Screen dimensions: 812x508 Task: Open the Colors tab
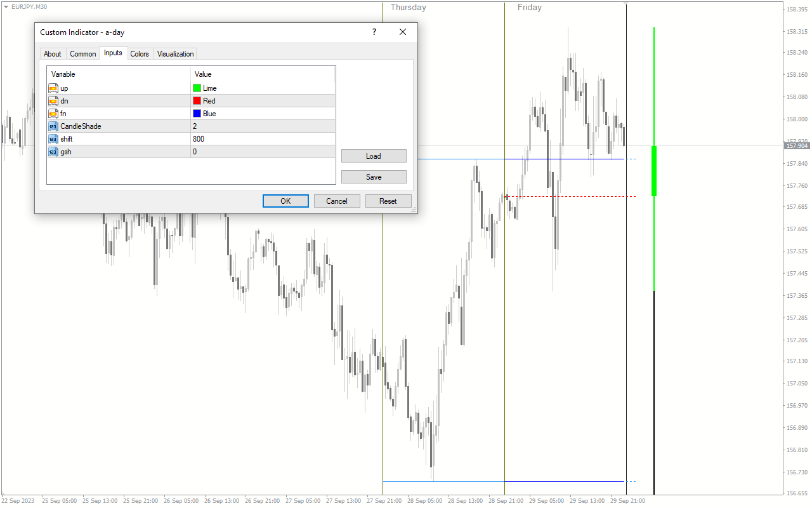pyautogui.click(x=140, y=54)
